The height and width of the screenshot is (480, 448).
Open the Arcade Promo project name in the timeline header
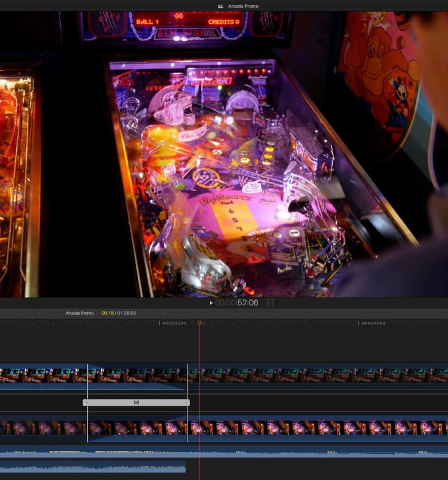79,313
